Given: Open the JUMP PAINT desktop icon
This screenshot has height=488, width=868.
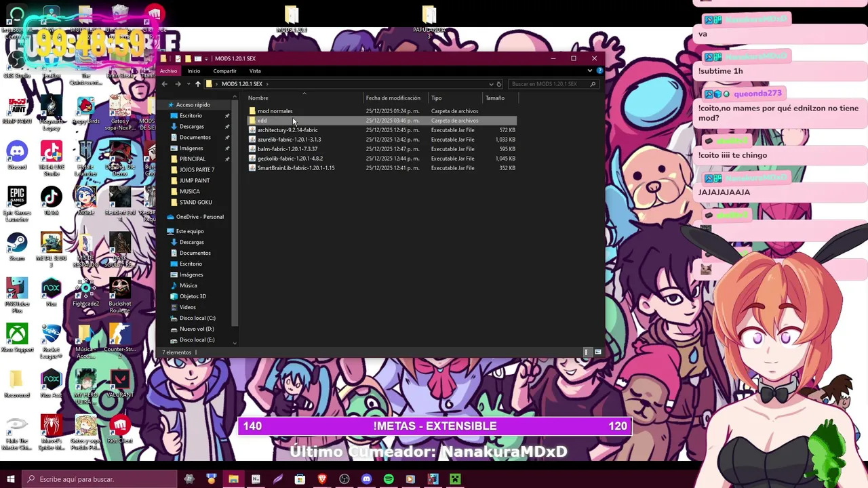Looking at the screenshot, I should coord(17,110).
